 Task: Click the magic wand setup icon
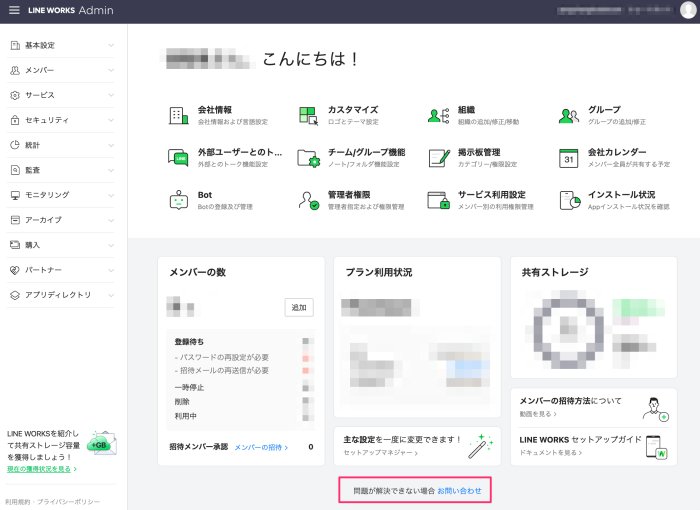click(x=480, y=446)
